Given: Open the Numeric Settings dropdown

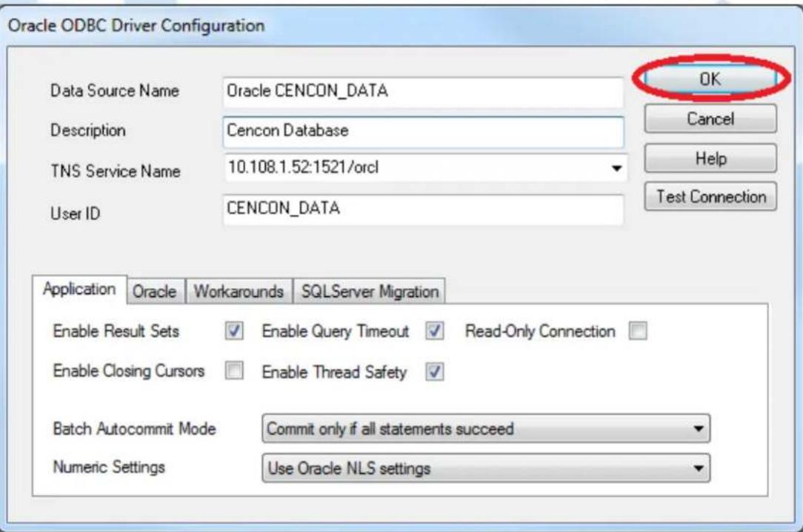Looking at the screenshot, I should [x=485, y=468].
